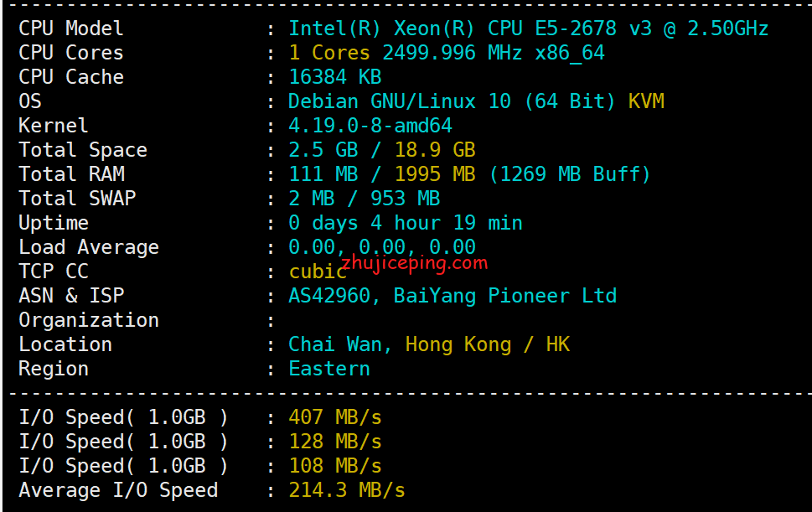Select the 214.3 MB/s average value

(x=347, y=490)
